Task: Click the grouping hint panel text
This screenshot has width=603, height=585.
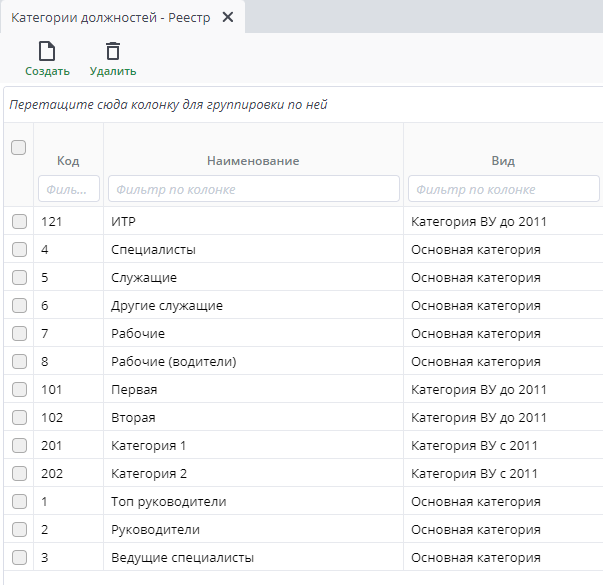Action: 168,105
